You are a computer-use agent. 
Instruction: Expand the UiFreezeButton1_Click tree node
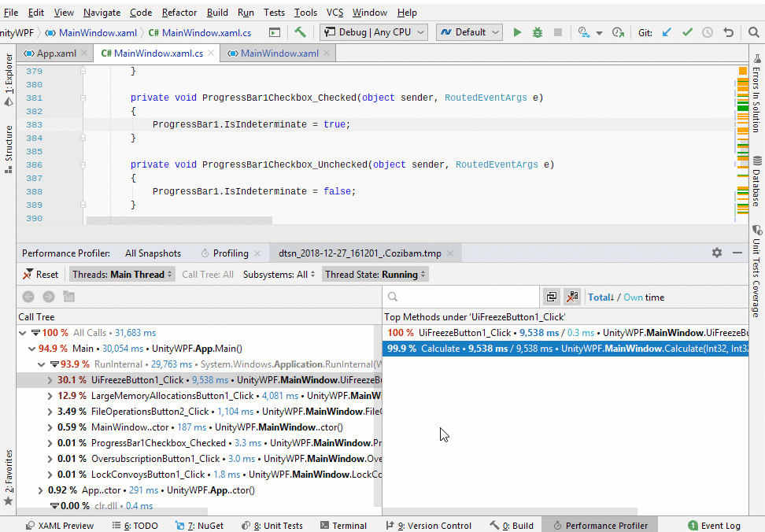coord(51,379)
